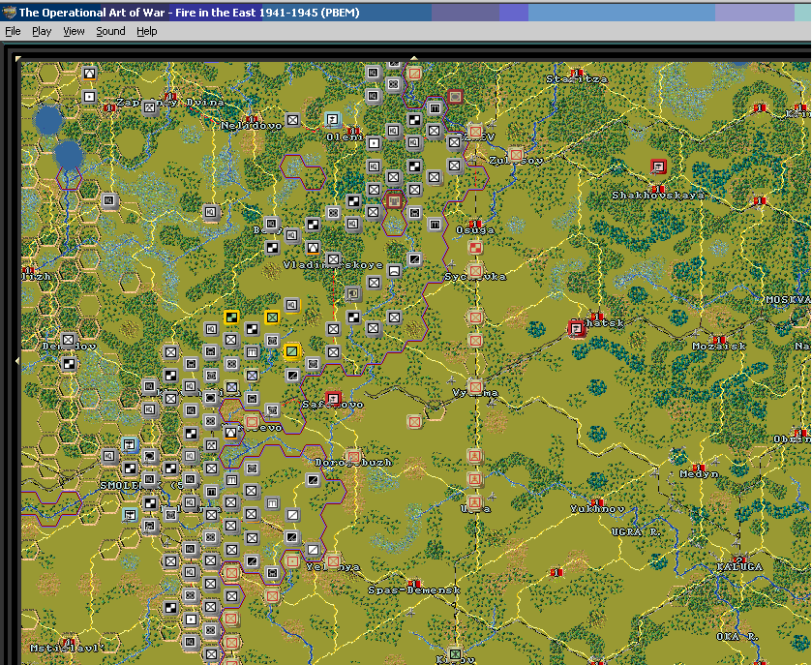Screen dimensions: 812x665
Task: Select the pink unit at Zubtsov
Action: pyautogui.click(x=516, y=154)
